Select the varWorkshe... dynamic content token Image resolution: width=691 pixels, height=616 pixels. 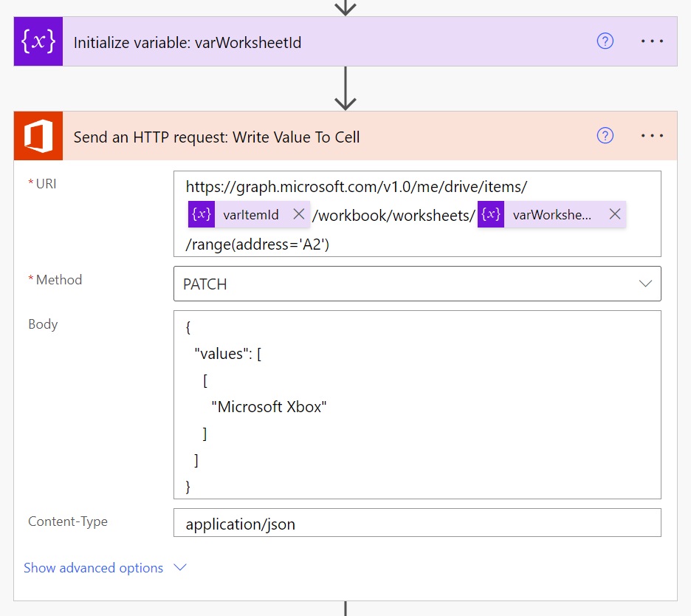pos(551,215)
